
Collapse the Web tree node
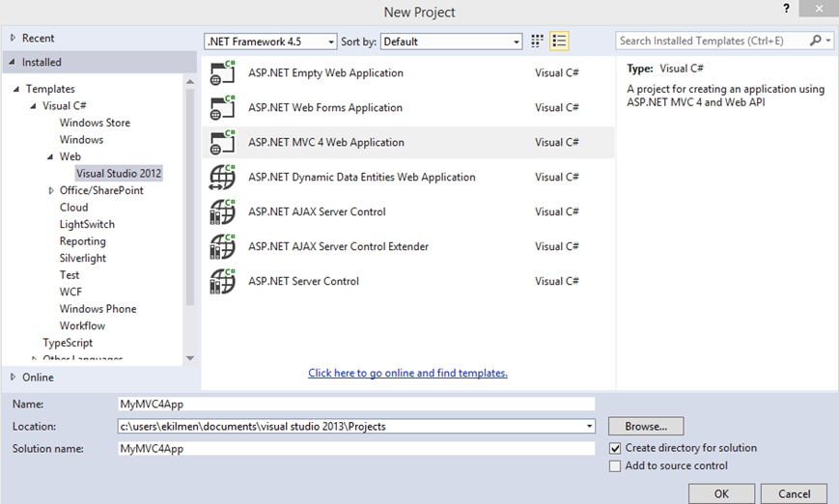50,156
